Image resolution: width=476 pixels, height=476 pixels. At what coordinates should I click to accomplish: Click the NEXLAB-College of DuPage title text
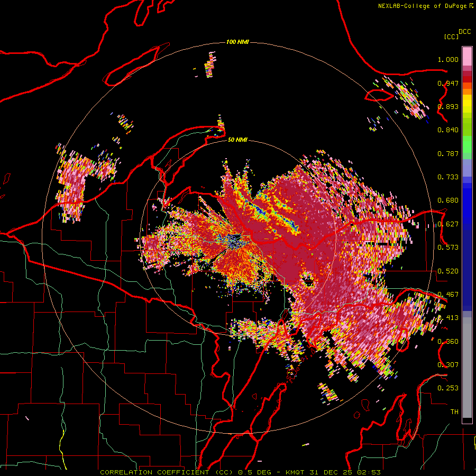tap(422, 6)
